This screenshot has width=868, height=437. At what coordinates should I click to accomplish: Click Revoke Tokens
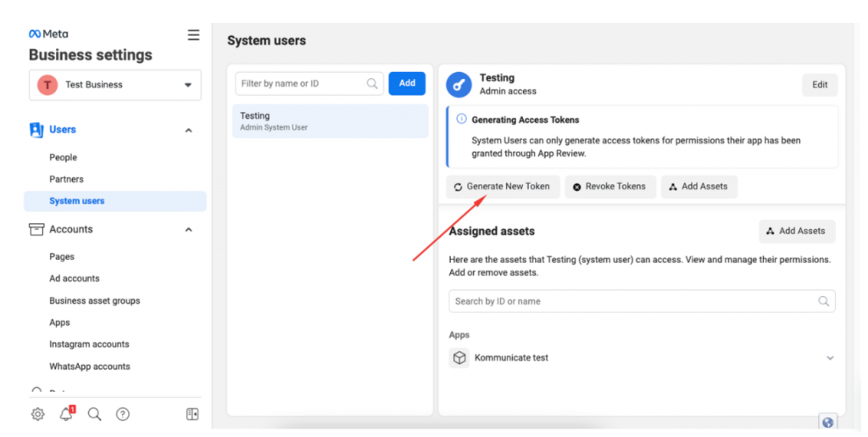pos(610,187)
